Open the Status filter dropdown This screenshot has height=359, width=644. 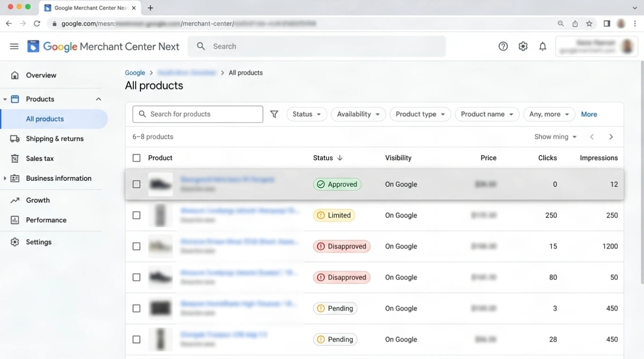click(x=307, y=114)
